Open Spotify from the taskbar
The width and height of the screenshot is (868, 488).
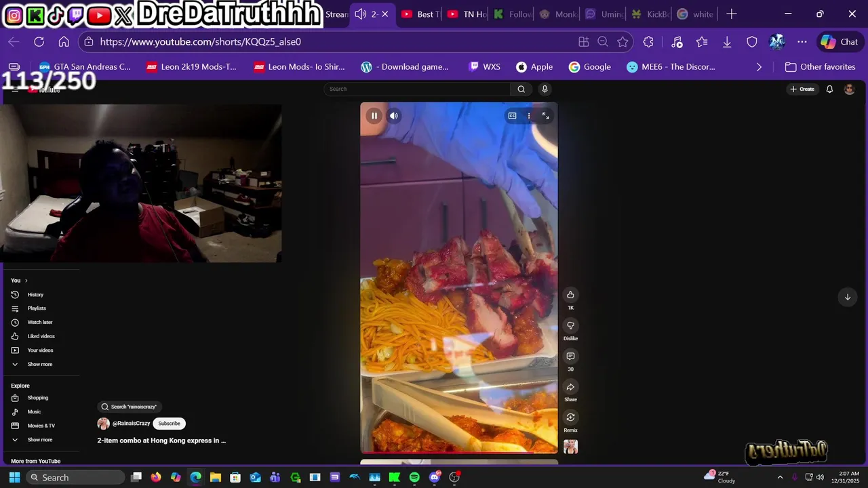pos(414,477)
